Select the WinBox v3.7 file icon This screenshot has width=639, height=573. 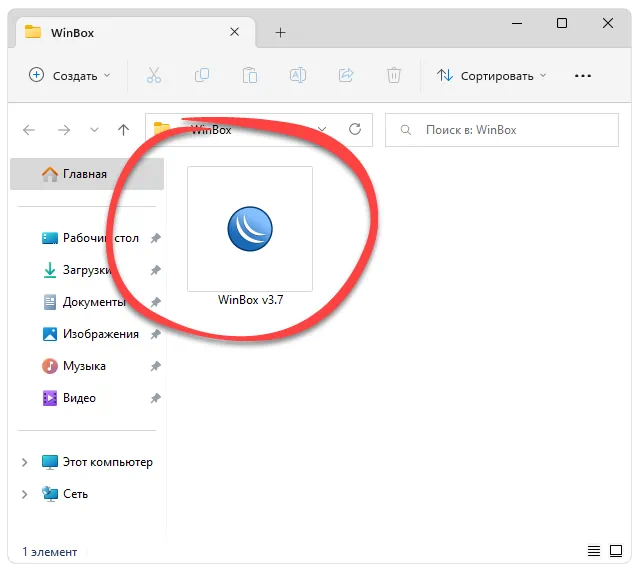coord(250,229)
